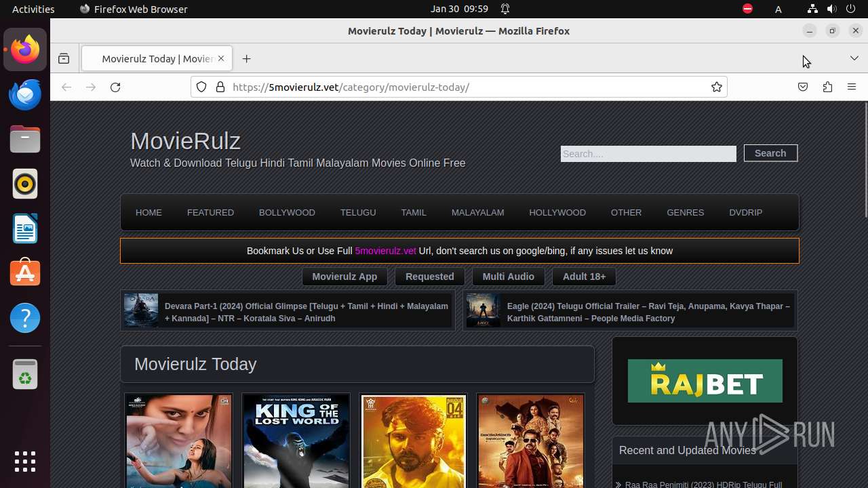
Task: Click the Eagle trailer thumbnail
Action: (484, 310)
